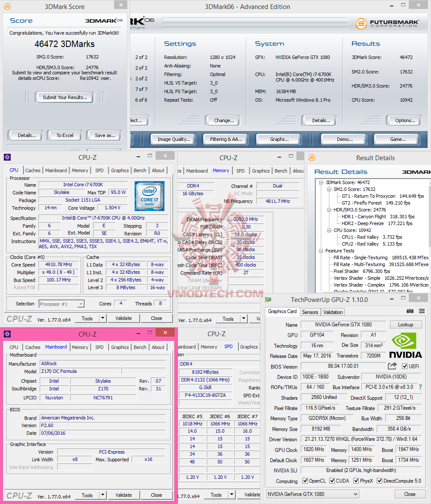Image resolution: width=431 pixels, height=504 pixels.
Task: Toggle the OpenCL checkbox
Action: 305,481
